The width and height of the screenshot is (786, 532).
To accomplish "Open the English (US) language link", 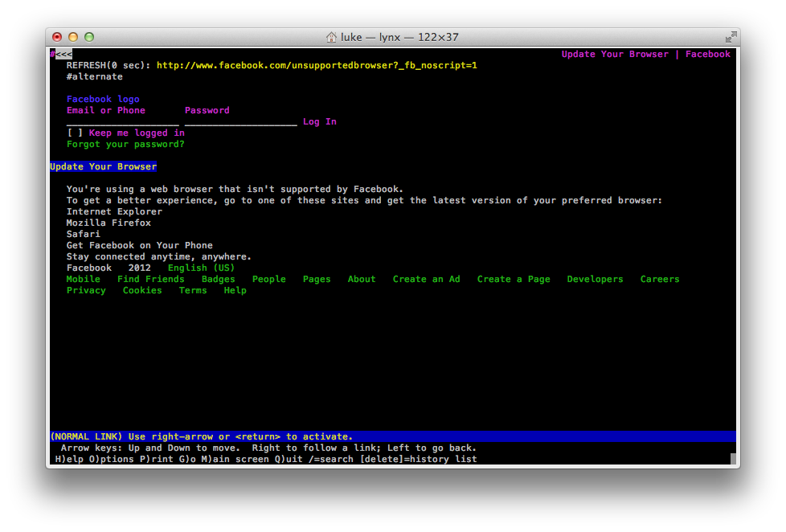I will (x=201, y=268).
